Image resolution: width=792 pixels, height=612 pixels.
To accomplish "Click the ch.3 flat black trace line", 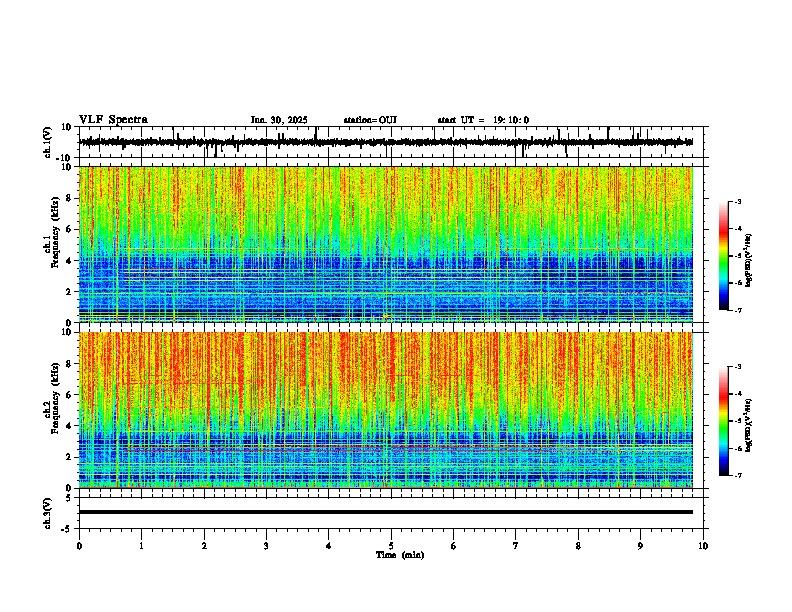I will pos(386,512).
